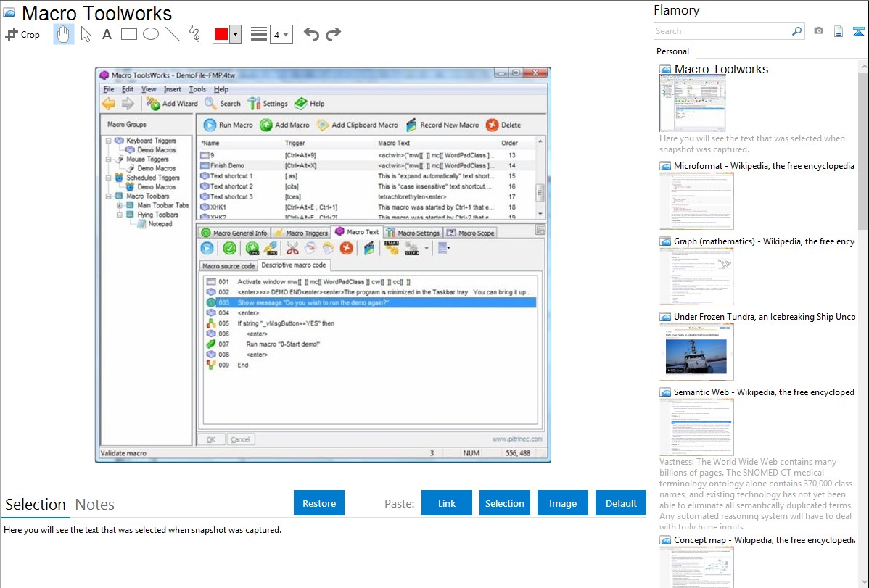
Task: Click the scissors cut icon
Action: tap(292, 249)
